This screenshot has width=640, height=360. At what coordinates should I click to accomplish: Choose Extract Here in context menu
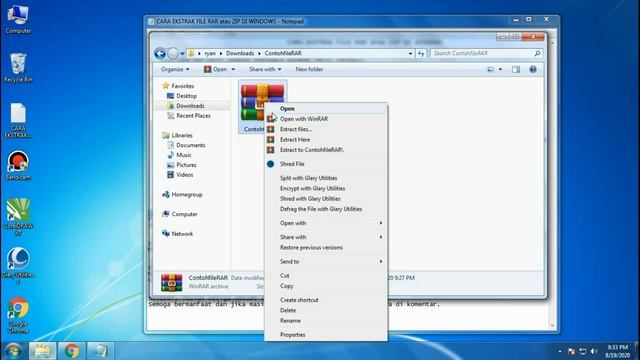click(326, 140)
